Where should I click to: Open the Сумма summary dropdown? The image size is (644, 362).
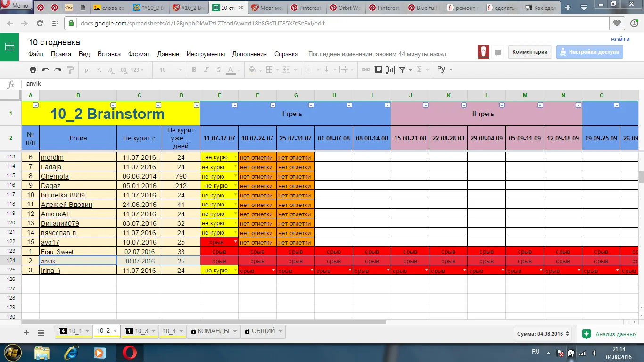(543, 334)
